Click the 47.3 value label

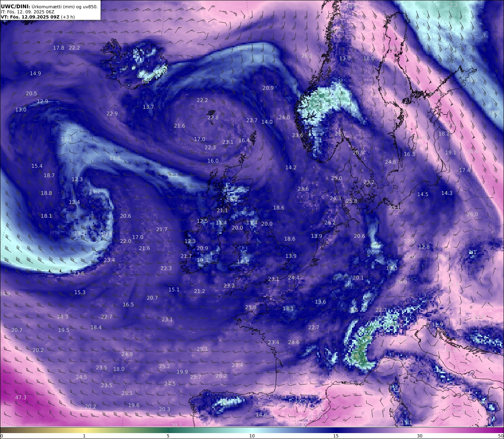pos(21,398)
